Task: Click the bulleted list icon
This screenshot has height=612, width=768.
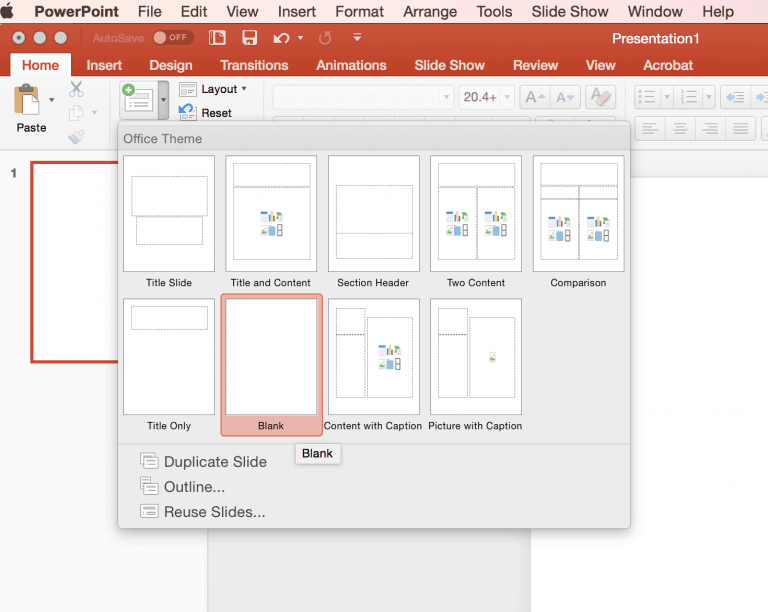Action: pos(647,96)
